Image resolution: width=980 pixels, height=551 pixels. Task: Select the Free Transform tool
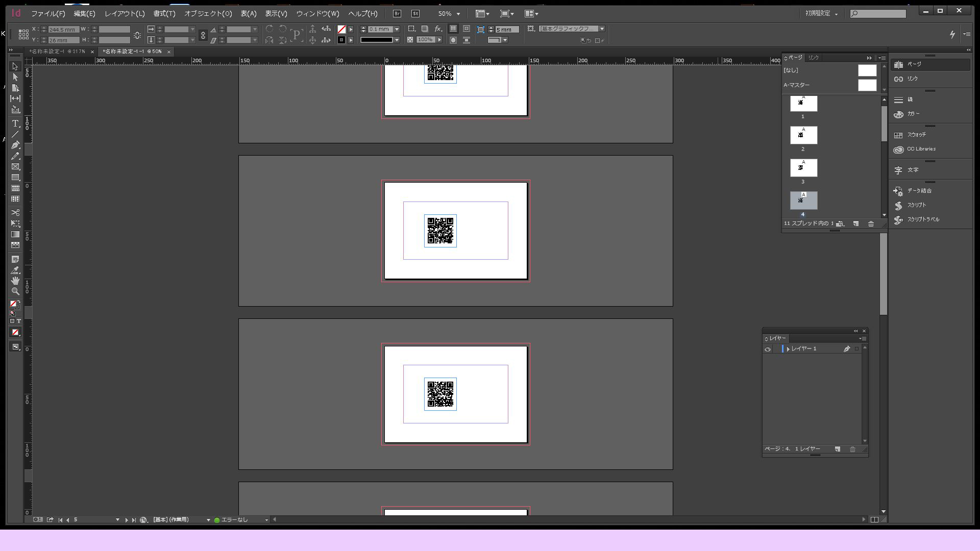coord(15,223)
